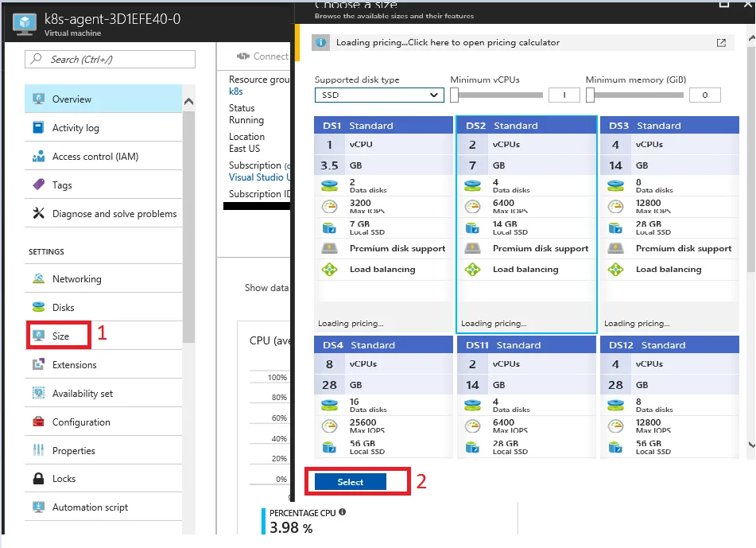Click the size panel vertical scrollbar

[x=751, y=159]
